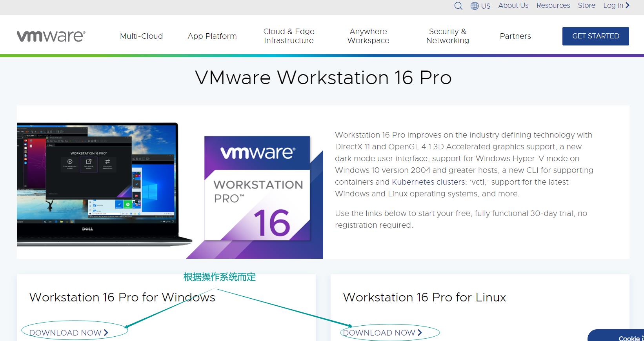This screenshot has width=644, height=341.
Task: Open the search magnifier icon
Action: click(x=458, y=6)
